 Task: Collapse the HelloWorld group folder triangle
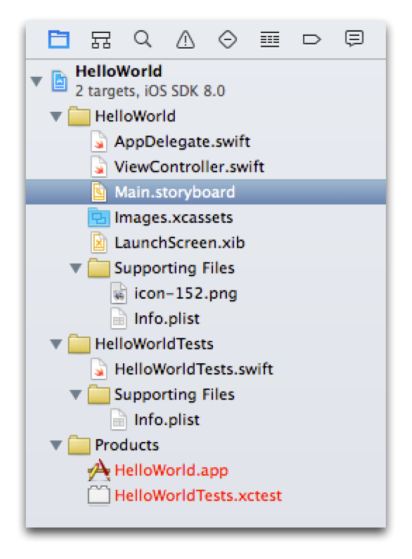56,117
